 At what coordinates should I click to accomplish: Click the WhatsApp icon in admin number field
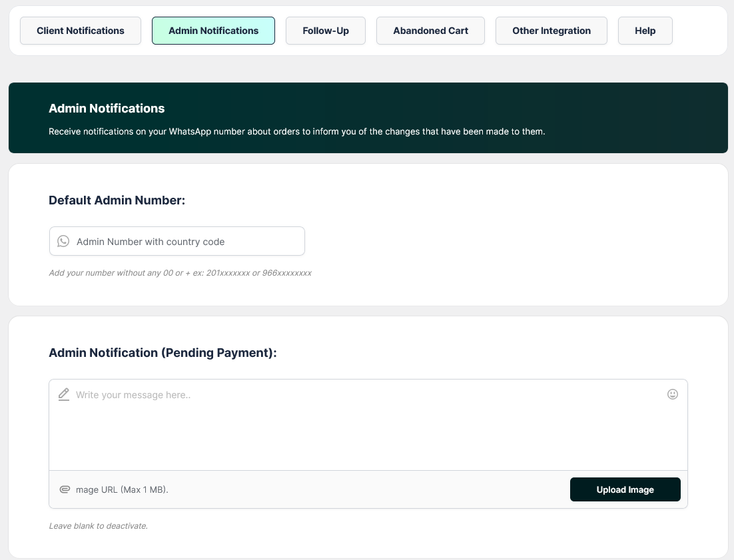pyautogui.click(x=63, y=241)
